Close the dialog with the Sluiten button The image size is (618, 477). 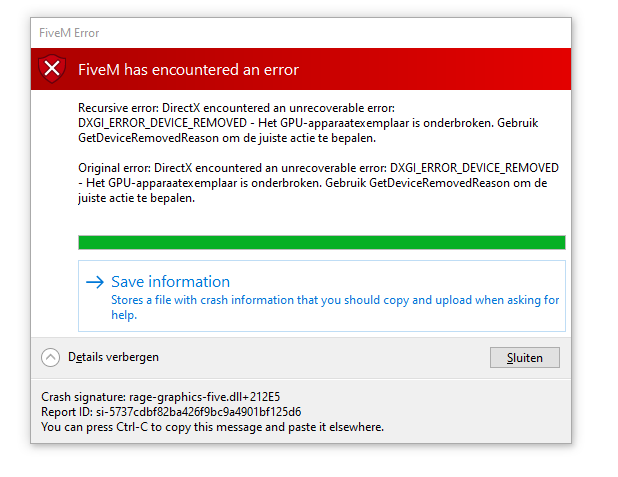coord(525,358)
